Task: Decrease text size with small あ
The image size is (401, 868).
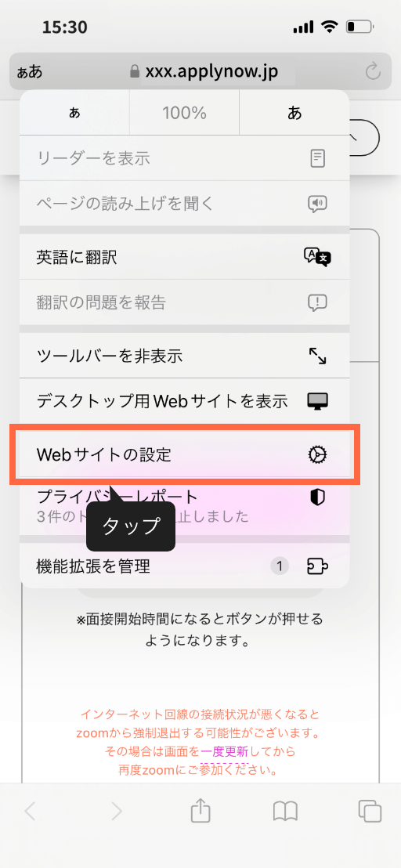Action: tap(74, 114)
